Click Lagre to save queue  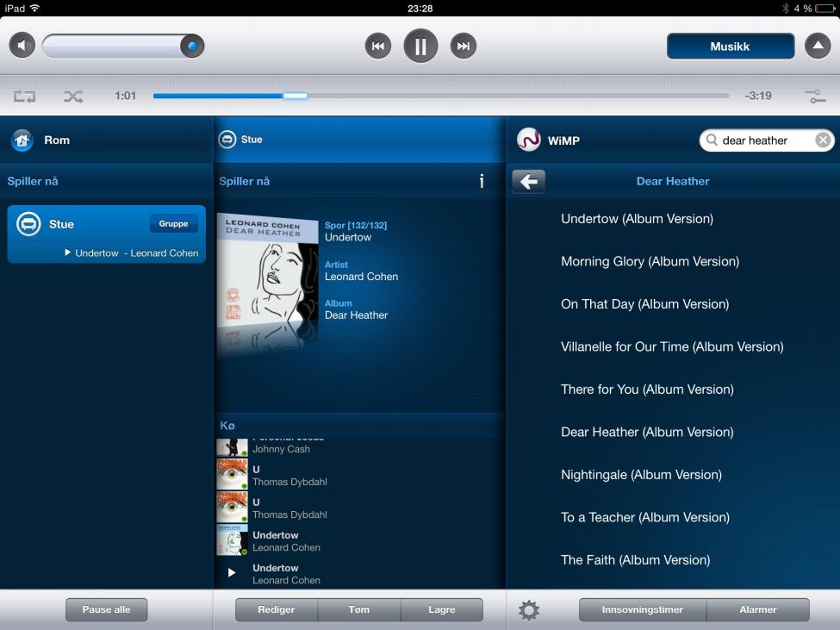(x=442, y=609)
